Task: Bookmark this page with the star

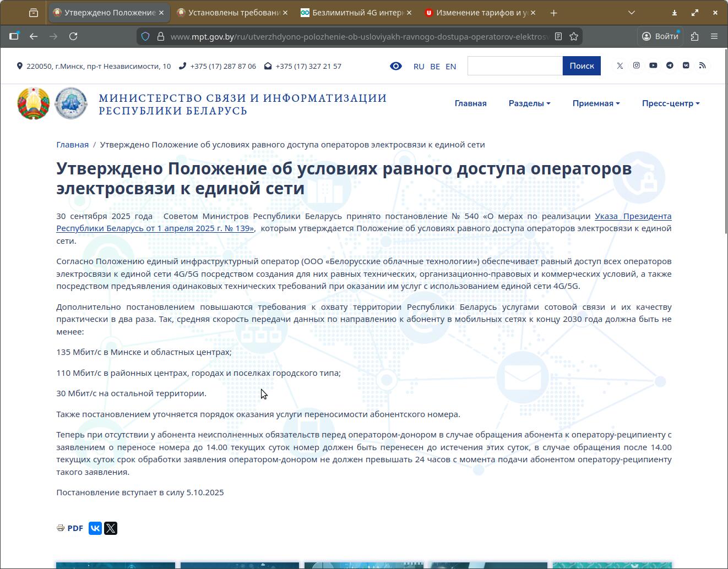Action: click(x=574, y=36)
